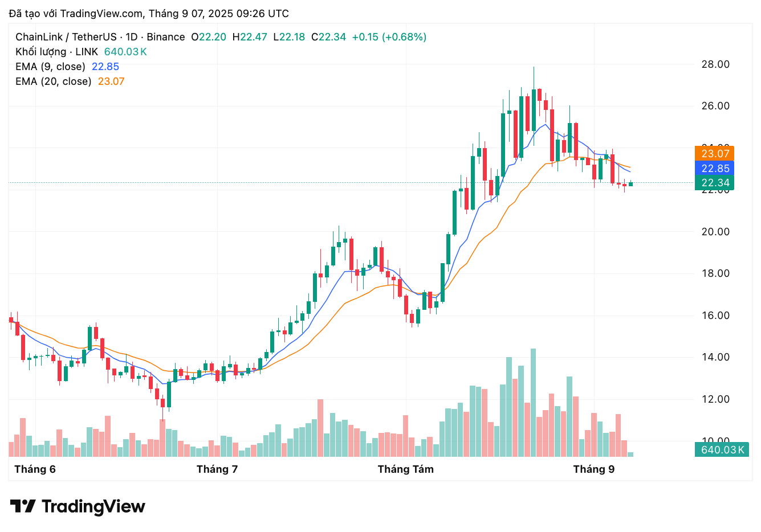This screenshot has height=532, width=761.
Task: Click the orange 23.07 EMA price tag
Action: pyautogui.click(x=715, y=153)
